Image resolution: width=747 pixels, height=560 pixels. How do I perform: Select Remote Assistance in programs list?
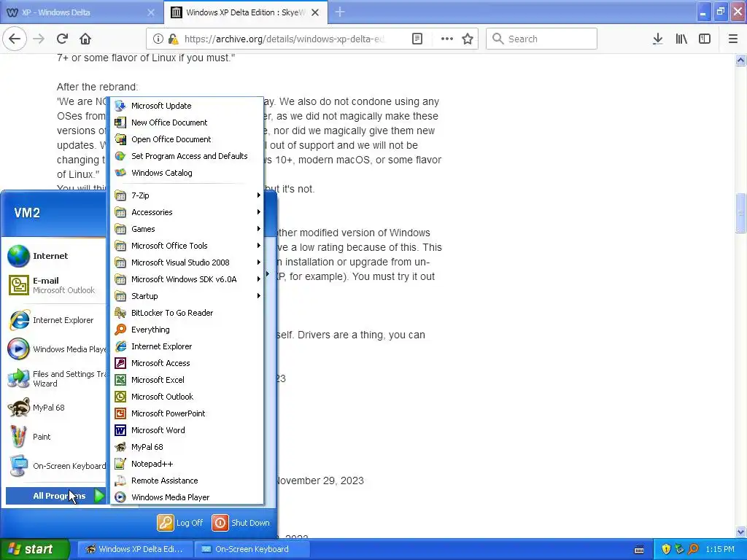click(x=187, y=481)
